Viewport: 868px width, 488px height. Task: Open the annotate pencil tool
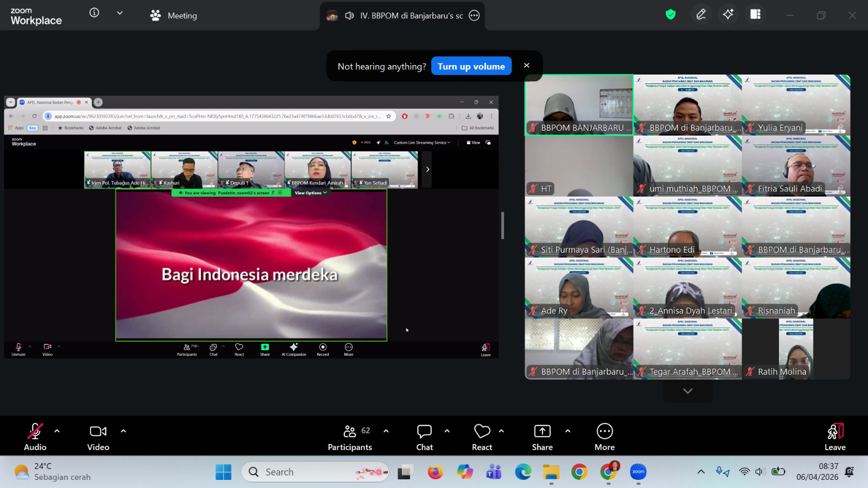(701, 15)
